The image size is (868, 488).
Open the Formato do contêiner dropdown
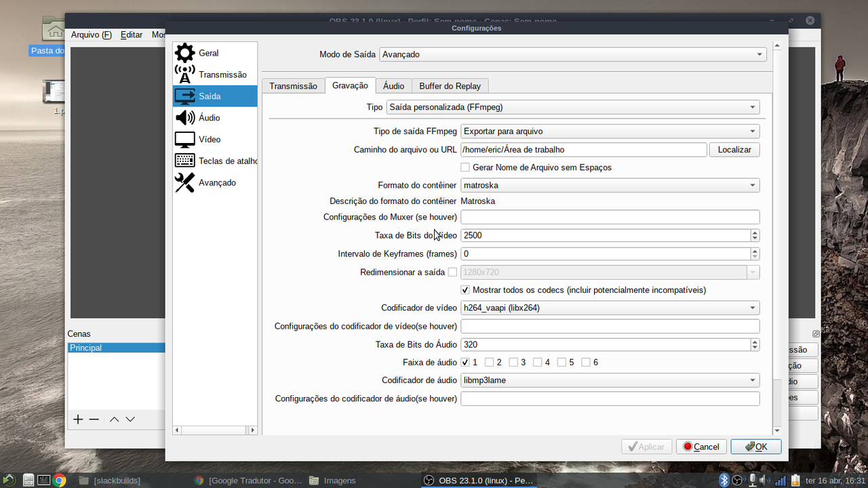[x=610, y=185]
